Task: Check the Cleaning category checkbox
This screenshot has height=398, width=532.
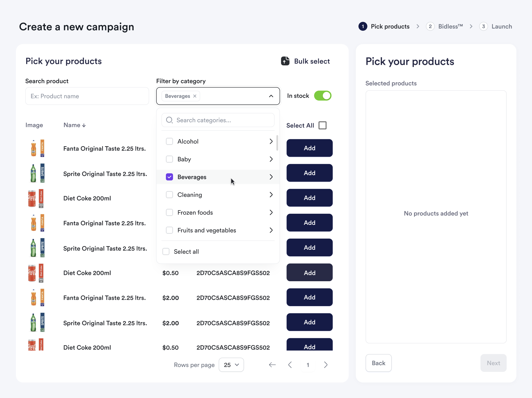Action: (169, 195)
